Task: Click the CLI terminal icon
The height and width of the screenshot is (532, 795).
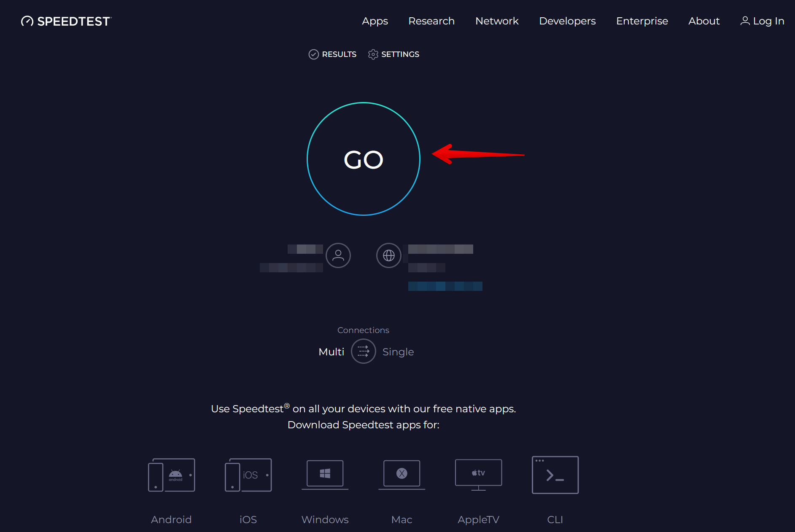Action: point(555,475)
